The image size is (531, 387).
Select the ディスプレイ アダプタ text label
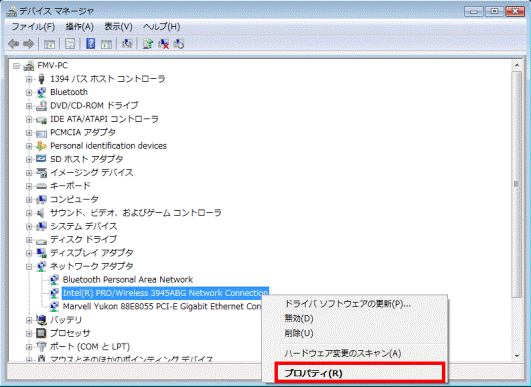pyautogui.click(x=91, y=253)
